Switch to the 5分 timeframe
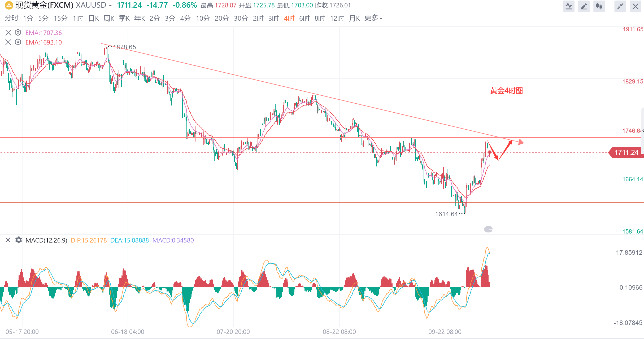 click(43, 18)
